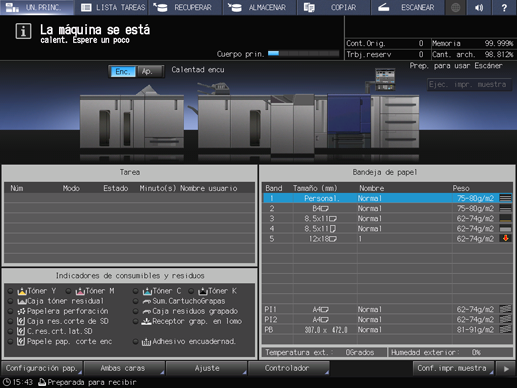
Task: Click the Tóner K icon
Action: tap(203, 291)
